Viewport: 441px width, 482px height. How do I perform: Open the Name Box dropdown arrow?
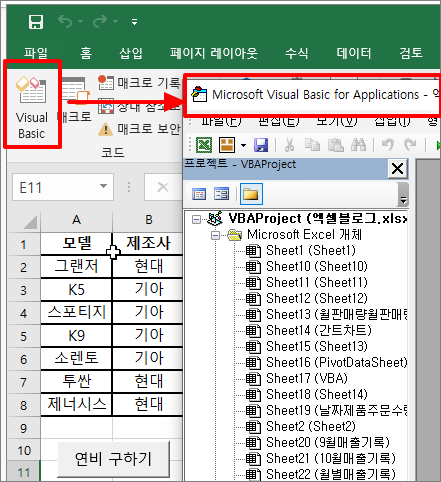tap(104, 186)
